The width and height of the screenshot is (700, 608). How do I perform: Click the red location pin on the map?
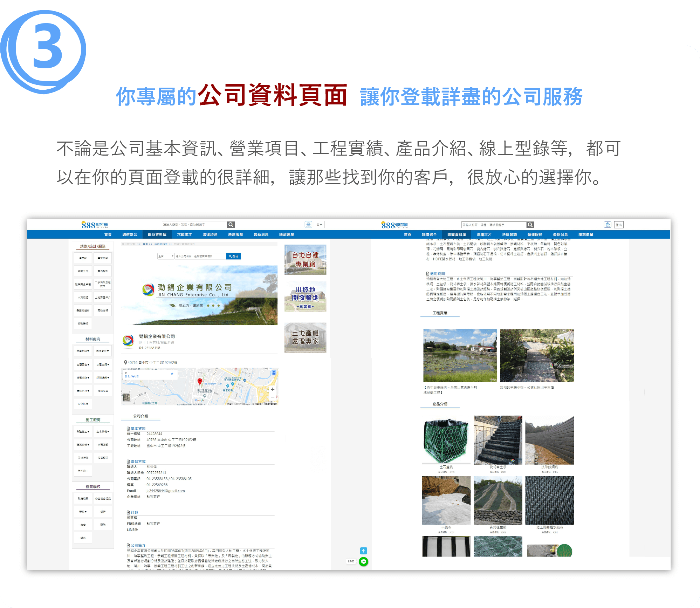(200, 382)
